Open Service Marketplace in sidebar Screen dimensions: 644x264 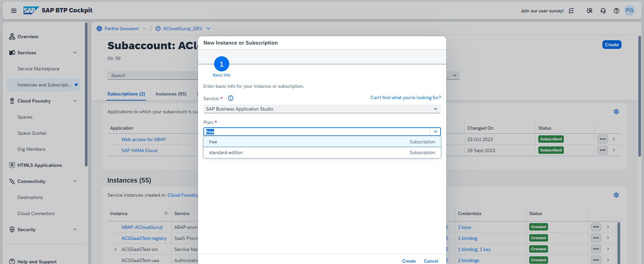tap(38, 69)
